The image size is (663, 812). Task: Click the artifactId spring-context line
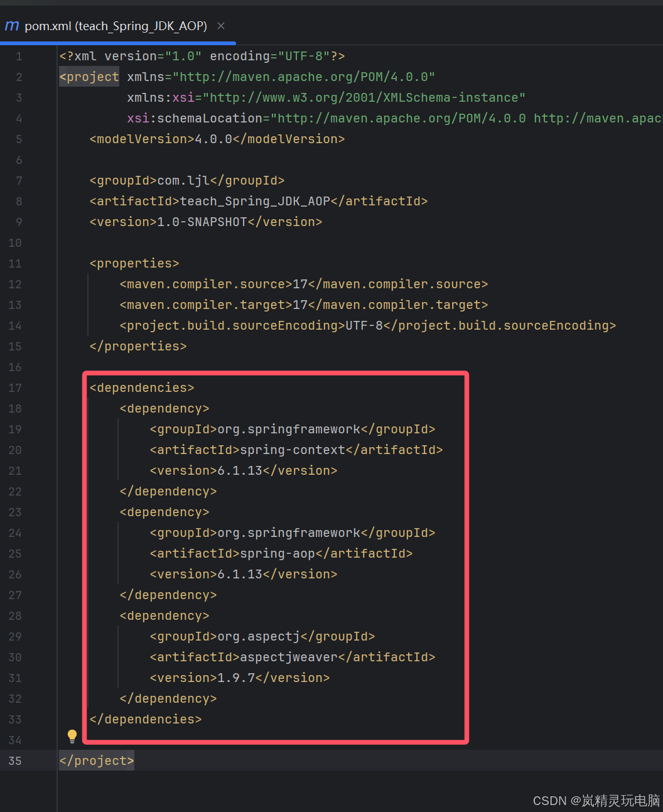(296, 450)
